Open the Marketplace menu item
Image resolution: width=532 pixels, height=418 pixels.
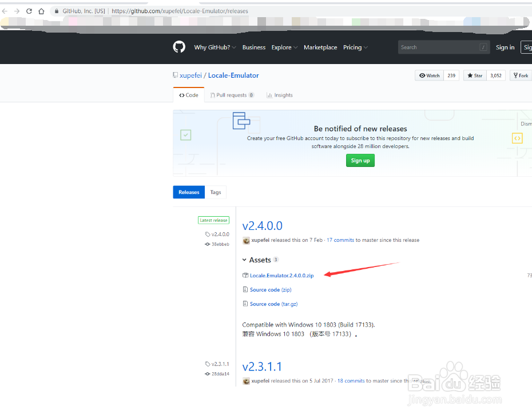[320, 47]
